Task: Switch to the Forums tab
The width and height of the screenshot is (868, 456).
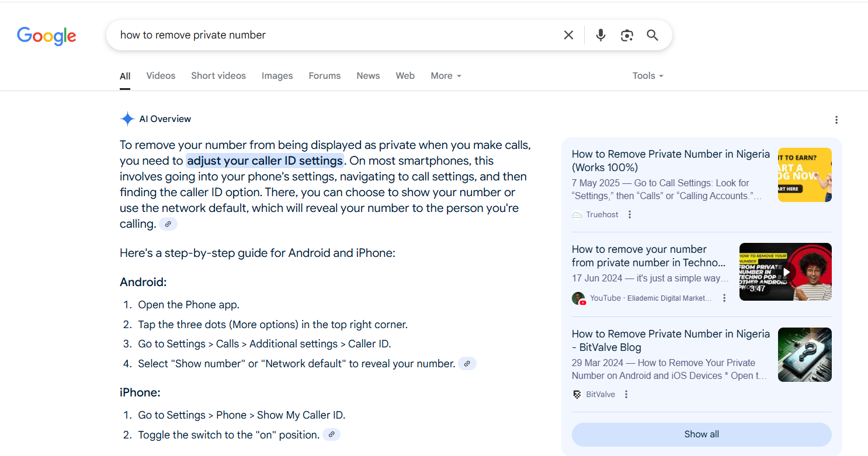Action: [x=324, y=75]
